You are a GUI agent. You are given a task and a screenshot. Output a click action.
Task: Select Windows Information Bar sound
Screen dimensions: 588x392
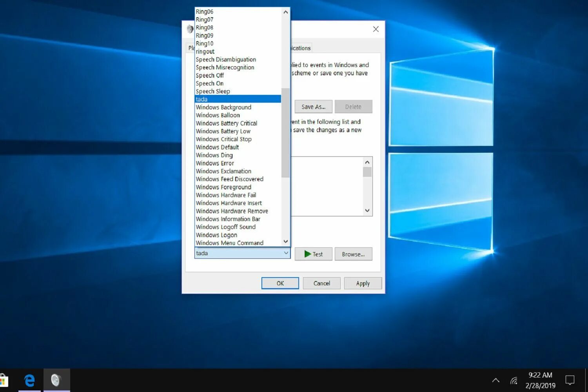(x=238, y=219)
